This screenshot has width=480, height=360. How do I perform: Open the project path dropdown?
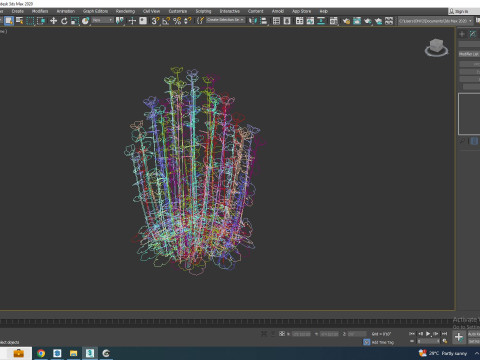[436, 21]
